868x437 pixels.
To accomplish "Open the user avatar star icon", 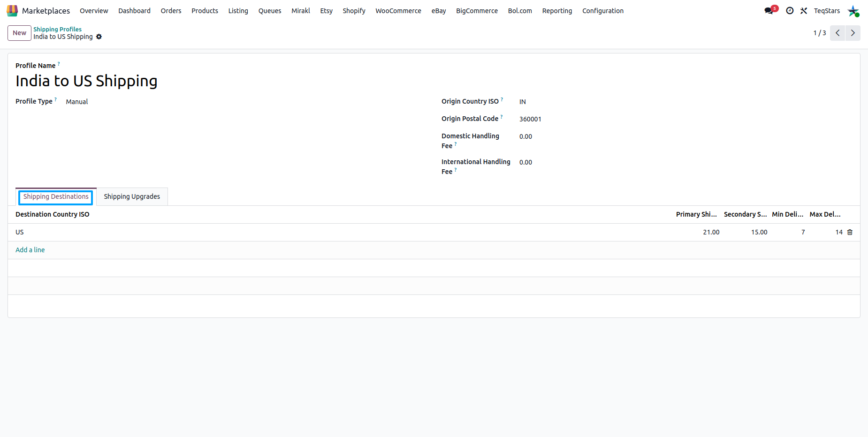I will [x=853, y=11].
